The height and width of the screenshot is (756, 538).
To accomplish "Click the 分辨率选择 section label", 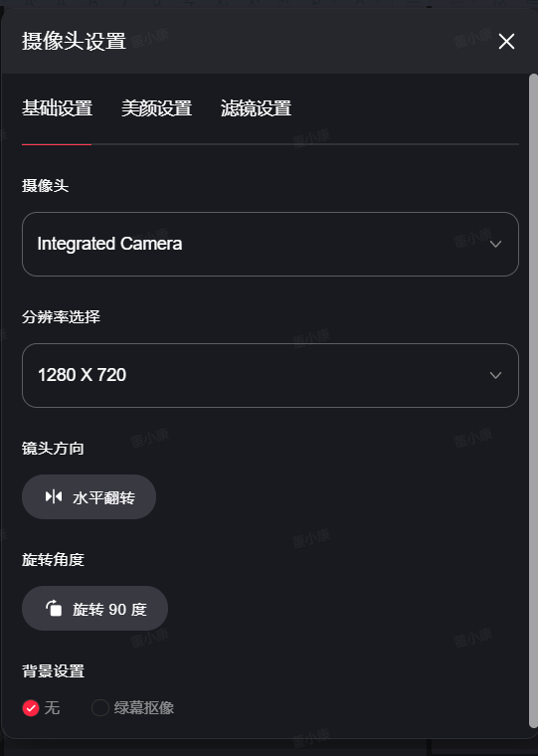I will 61,316.
